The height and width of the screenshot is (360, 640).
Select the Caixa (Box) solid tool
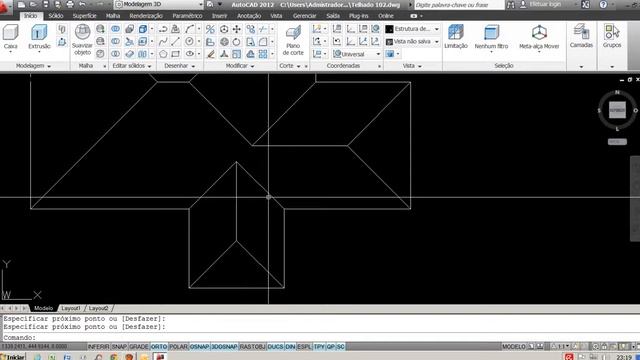coord(11,37)
